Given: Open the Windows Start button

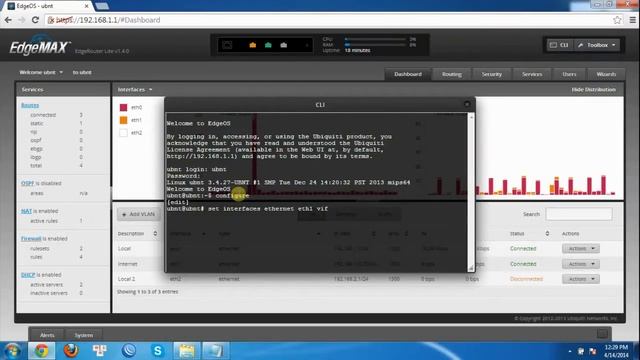Looking at the screenshot, I should 12,351.
